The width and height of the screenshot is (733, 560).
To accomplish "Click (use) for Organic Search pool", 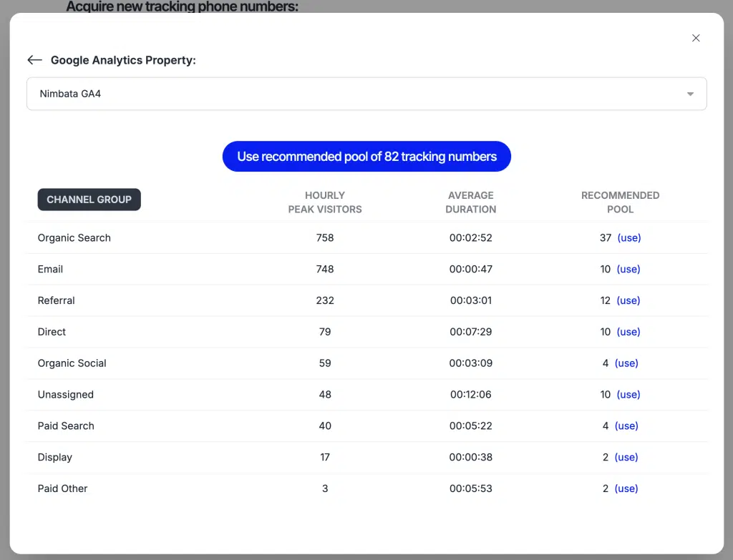I will pos(628,237).
